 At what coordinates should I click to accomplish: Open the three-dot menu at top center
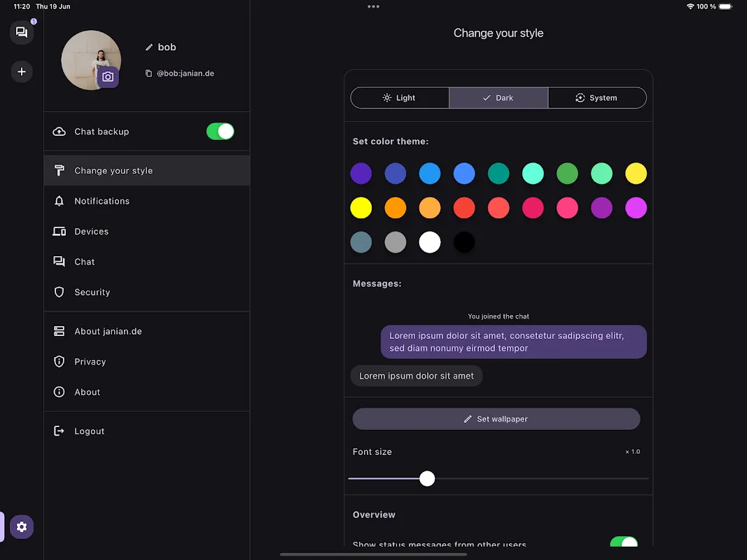click(x=374, y=7)
